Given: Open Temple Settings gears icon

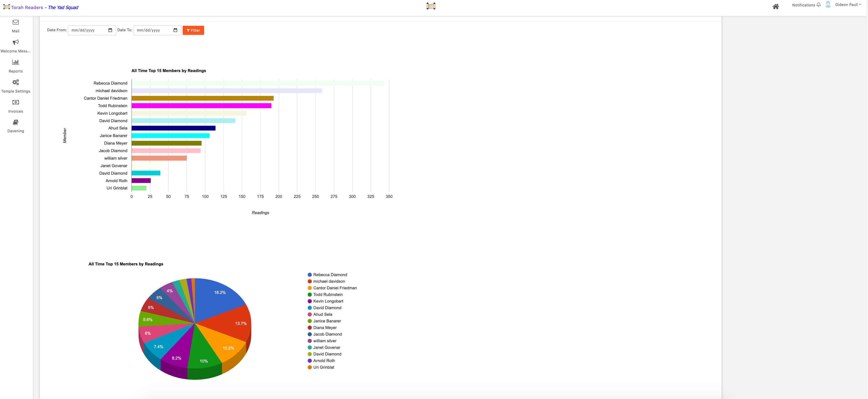Looking at the screenshot, I should (x=15, y=82).
